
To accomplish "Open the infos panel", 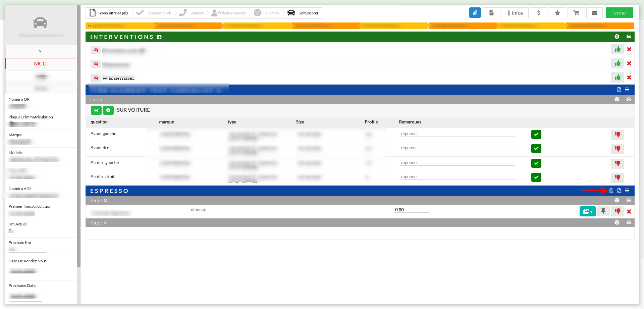I will tap(515, 13).
